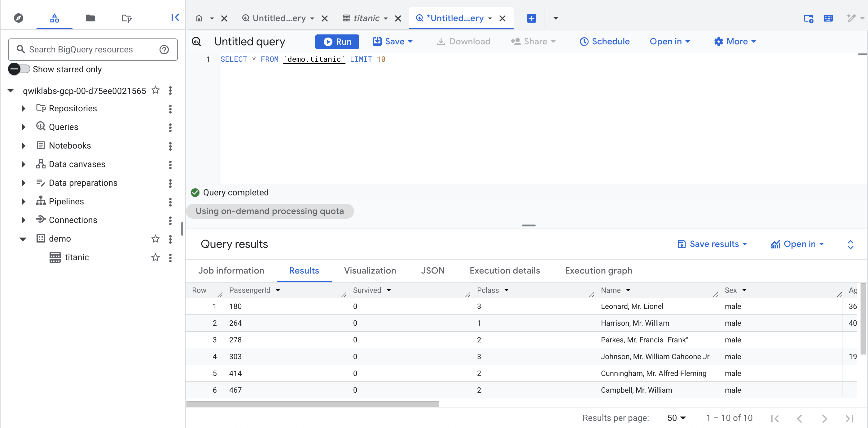The height and width of the screenshot is (428, 868).
Task: Expand the Notebooks section
Action: (23, 145)
